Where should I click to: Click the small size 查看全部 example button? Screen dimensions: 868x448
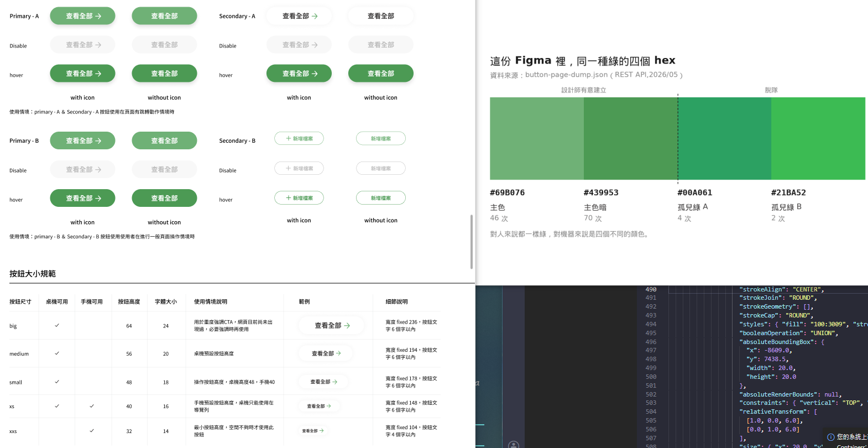coord(323,382)
